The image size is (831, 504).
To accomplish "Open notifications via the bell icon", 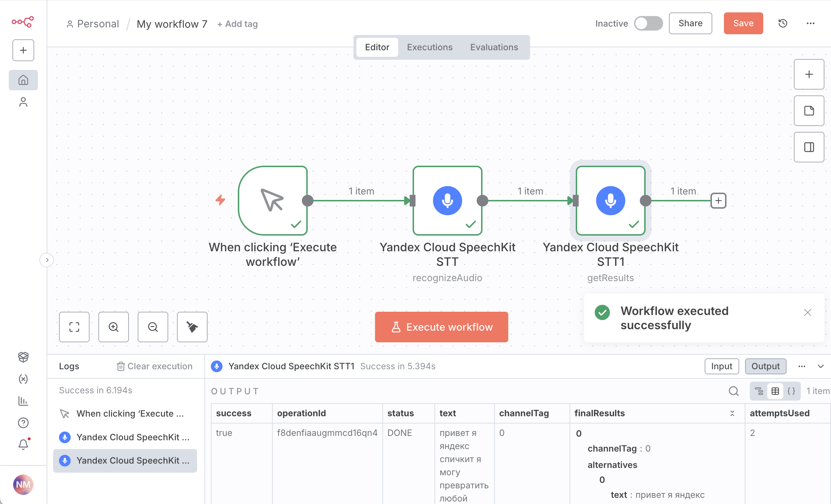I will [x=23, y=444].
